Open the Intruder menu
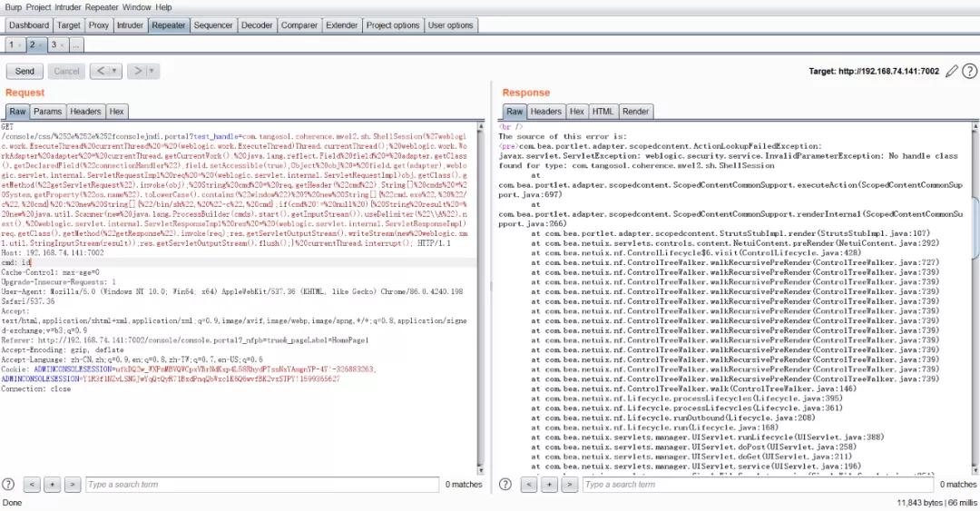 [67, 7]
